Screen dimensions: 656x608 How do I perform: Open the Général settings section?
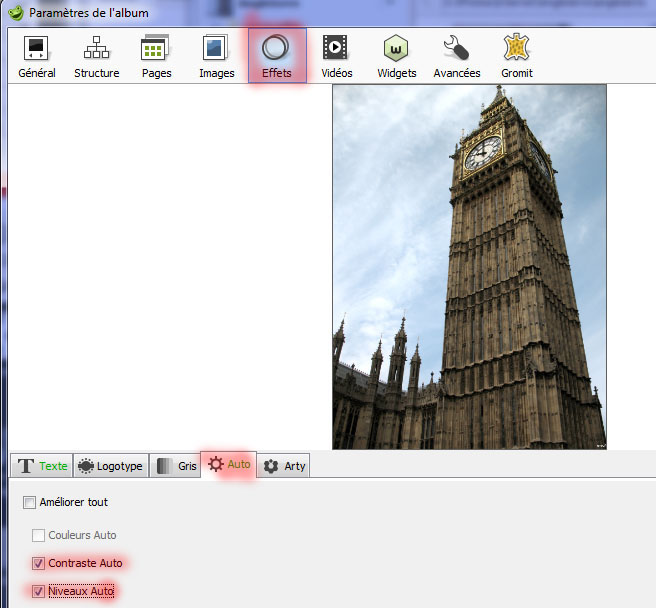click(37, 56)
